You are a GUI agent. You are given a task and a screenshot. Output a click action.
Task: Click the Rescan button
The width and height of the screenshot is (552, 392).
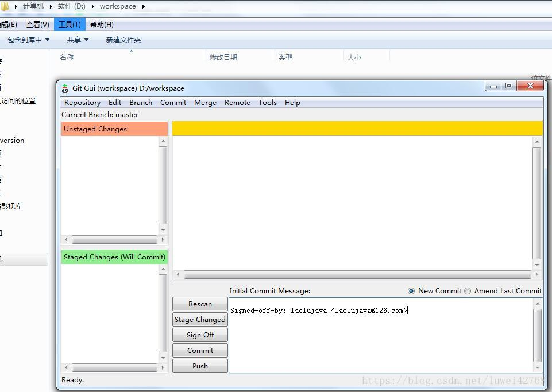coord(200,304)
